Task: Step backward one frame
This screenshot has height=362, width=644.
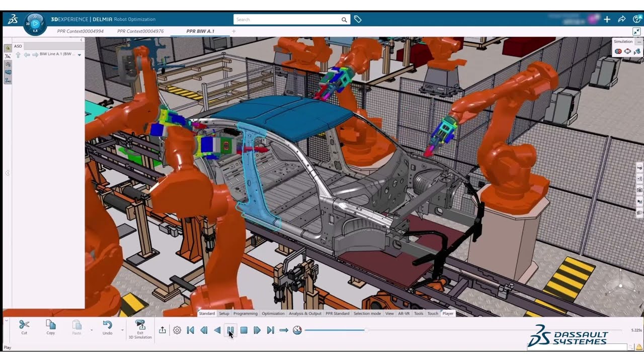Action: 204,330
